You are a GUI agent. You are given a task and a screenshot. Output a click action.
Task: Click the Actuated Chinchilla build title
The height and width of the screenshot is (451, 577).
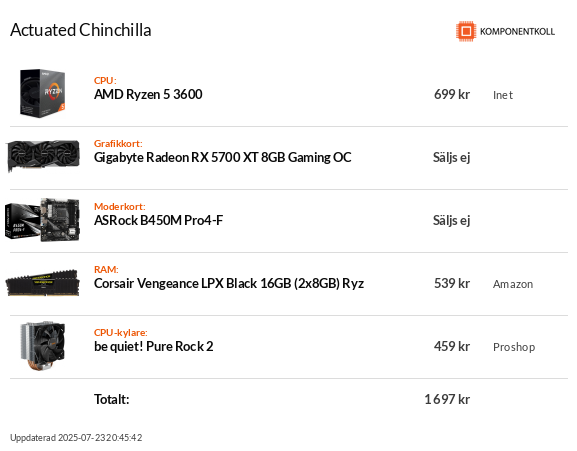81,30
